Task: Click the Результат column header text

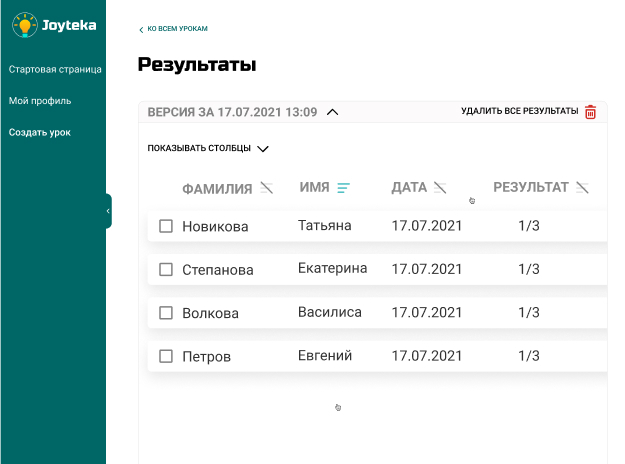Action: (x=531, y=187)
